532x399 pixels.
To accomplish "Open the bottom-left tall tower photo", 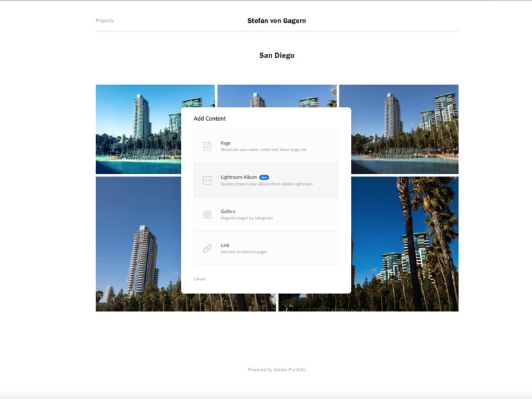I will coord(138,244).
